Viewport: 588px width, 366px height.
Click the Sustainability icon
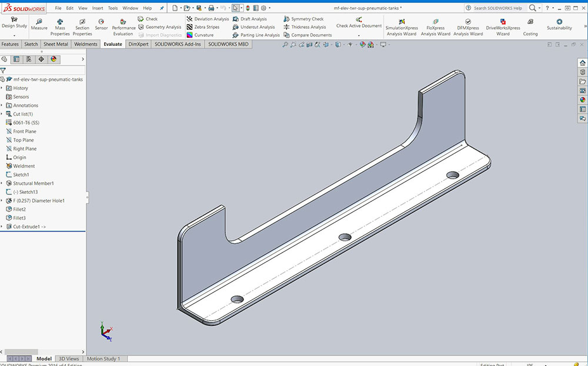559,22
